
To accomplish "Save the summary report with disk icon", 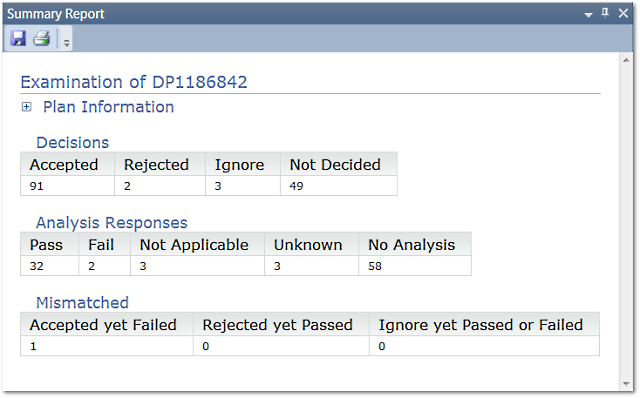I will pos(18,38).
